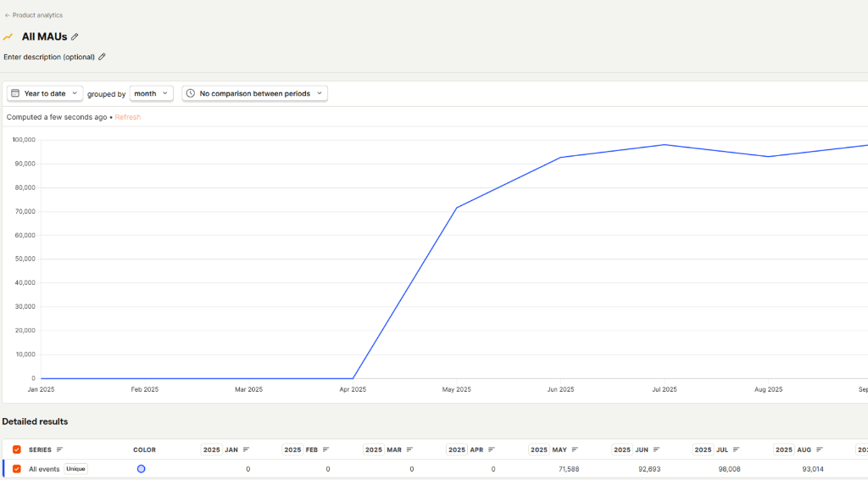Screen dimensions: 868x480
Task: Edit description using the pencil icon
Action: [102, 57]
